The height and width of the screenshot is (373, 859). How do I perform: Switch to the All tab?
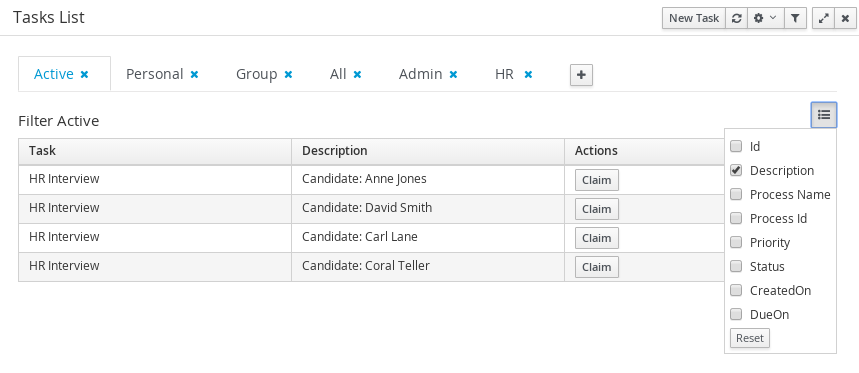pyautogui.click(x=338, y=74)
